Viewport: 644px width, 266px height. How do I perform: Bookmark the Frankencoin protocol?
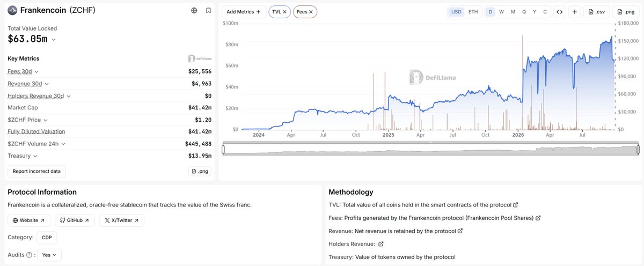[x=208, y=10]
